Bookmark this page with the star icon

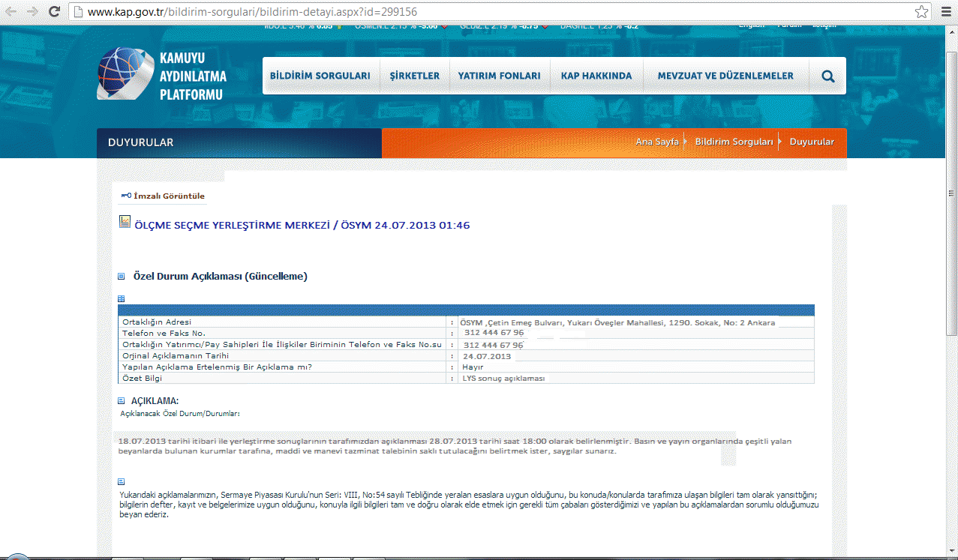(x=922, y=12)
